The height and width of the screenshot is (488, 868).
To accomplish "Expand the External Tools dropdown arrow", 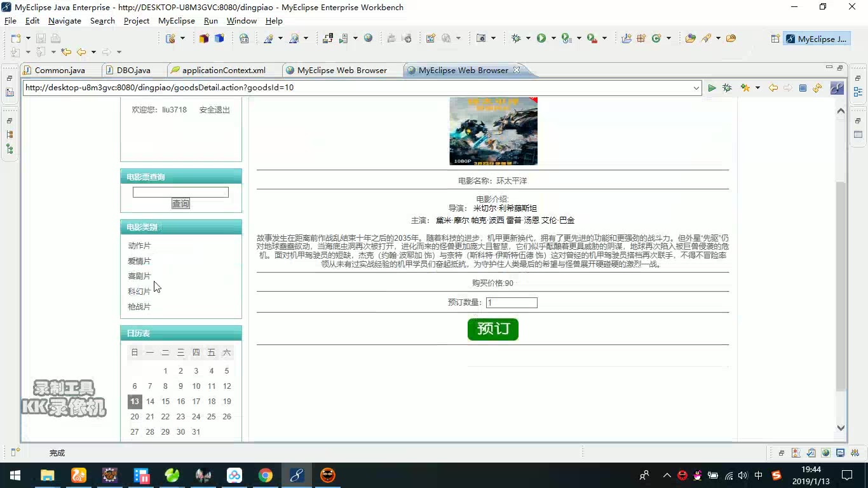I will pyautogui.click(x=604, y=39).
